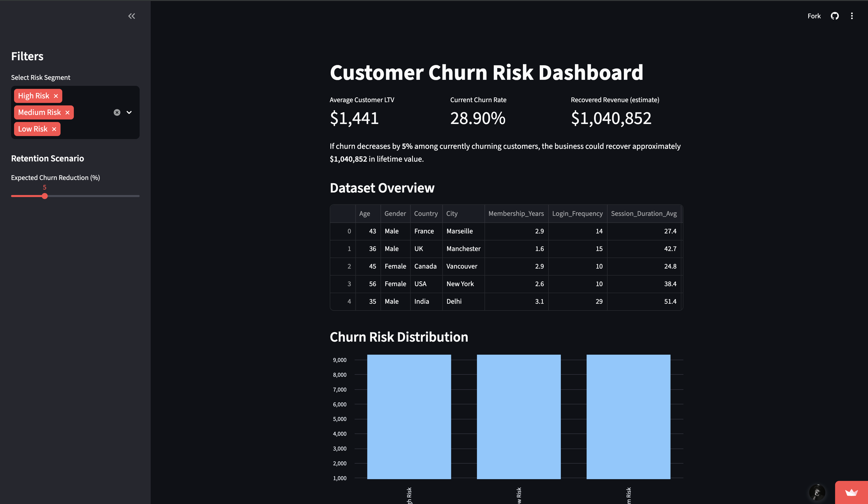Image resolution: width=868 pixels, height=504 pixels.
Task: Select the Vancouver city cell
Action: coord(463,267)
